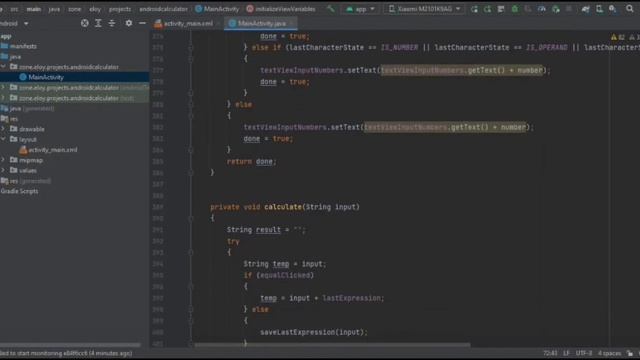The width and height of the screenshot is (640, 360).
Task: Click the MainActivity breadcrumb in navigation bar
Action: (x=217, y=9)
